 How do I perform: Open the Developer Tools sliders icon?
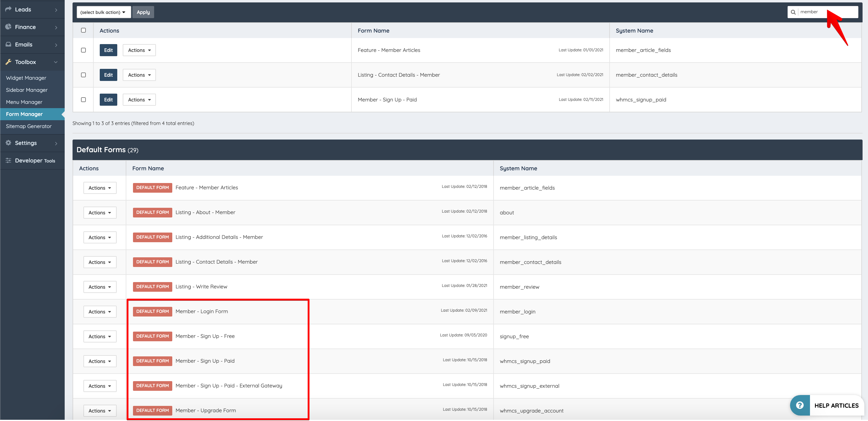[8, 160]
